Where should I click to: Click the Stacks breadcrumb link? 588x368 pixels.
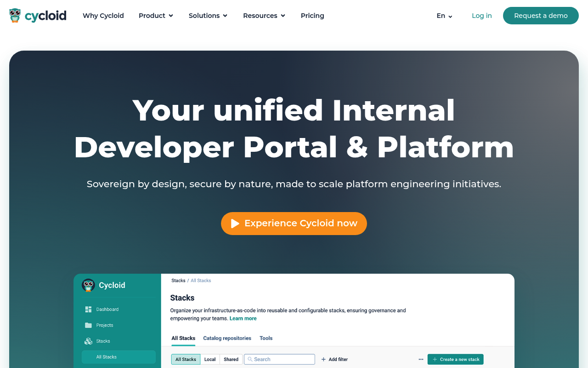click(x=178, y=281)
